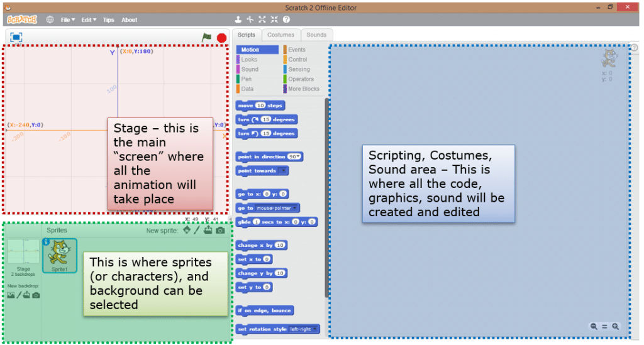Select the Duplicate stamp tool

pos(238,19)
